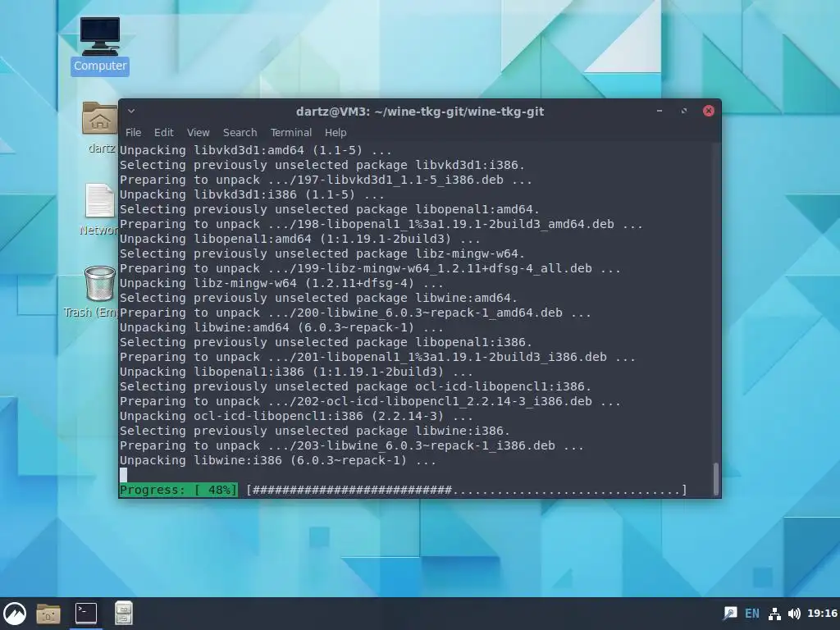Click the terminal title bar text
Viewport: 840px width, 630px height.
click(420, 112)
